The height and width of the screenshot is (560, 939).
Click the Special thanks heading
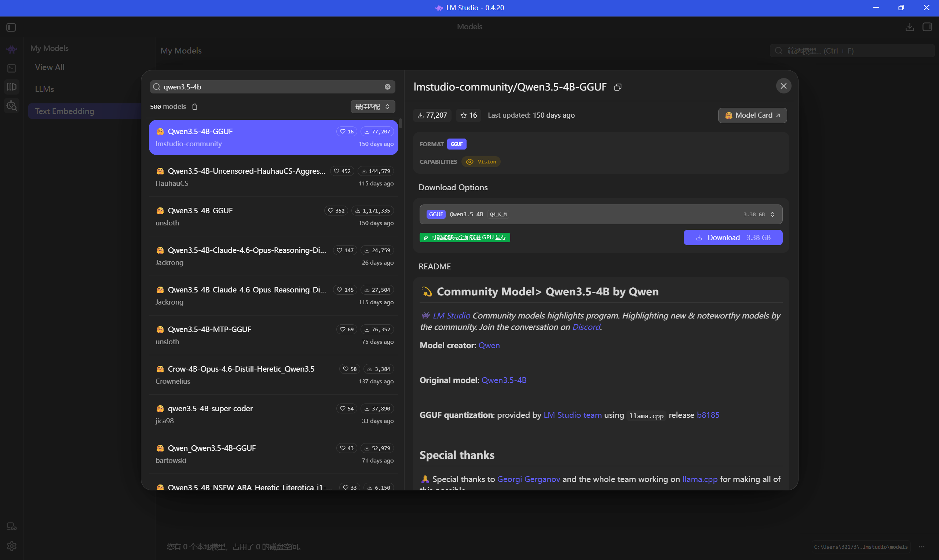point(457,456)
